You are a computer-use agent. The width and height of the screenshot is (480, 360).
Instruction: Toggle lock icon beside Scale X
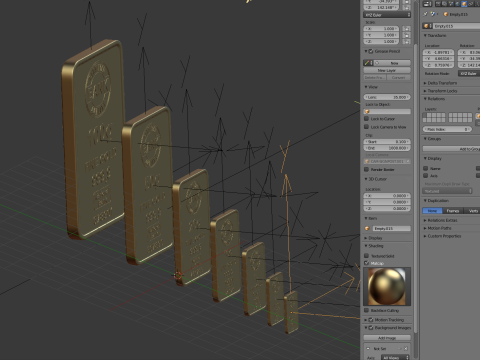coord(406,29)
